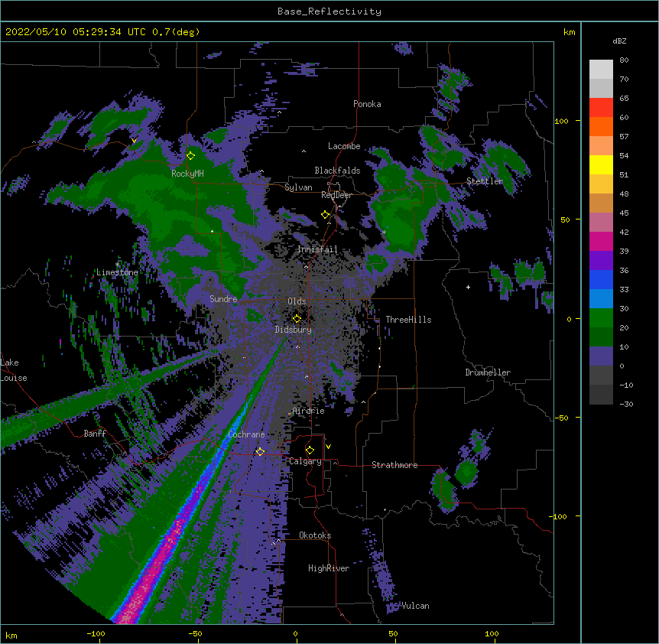Click the white plus marker north of Drumheller
This screenshot has height=644, width=659.
pos(468,287)
